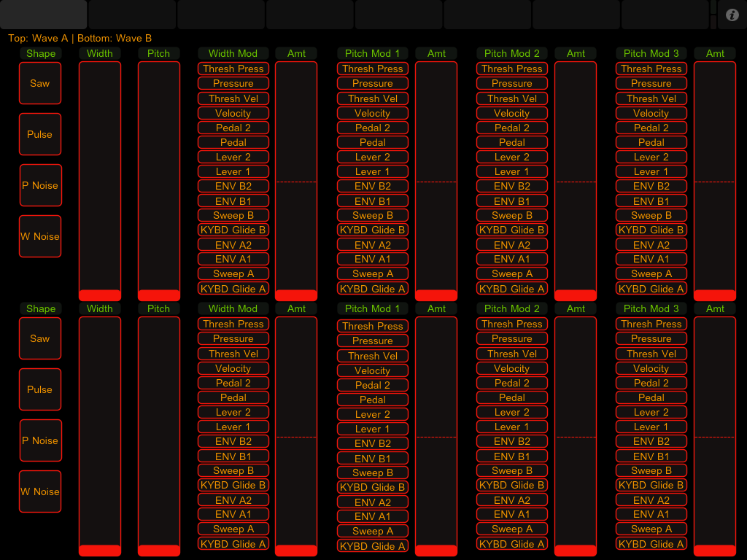Enable Thresh Vel in Wave B Pitch Mod 3
This screenshot has height=560, width=747.
click(651, 354)
